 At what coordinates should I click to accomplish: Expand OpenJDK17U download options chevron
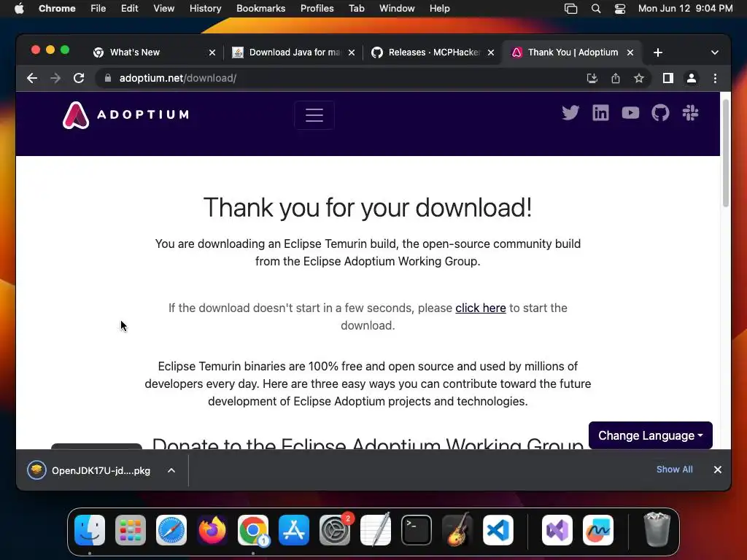[x=171, y=470]
